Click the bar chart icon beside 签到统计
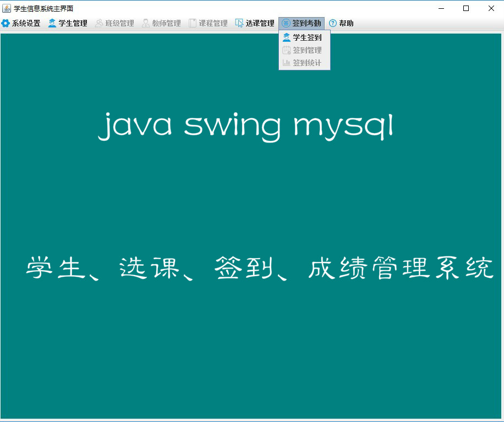 pos(287,63)
